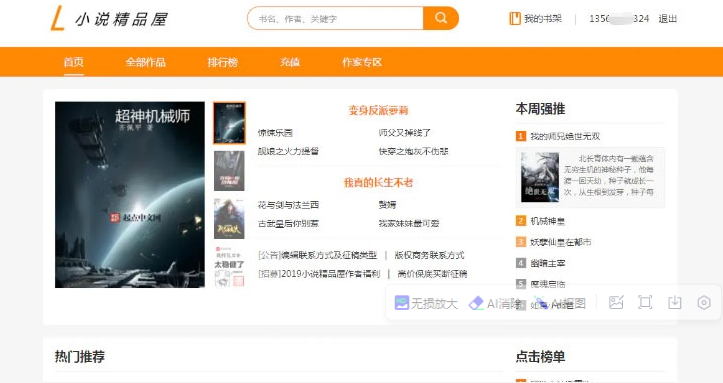
Task: Open the 师父又掉线了 novel link
Action: (405, 133)
